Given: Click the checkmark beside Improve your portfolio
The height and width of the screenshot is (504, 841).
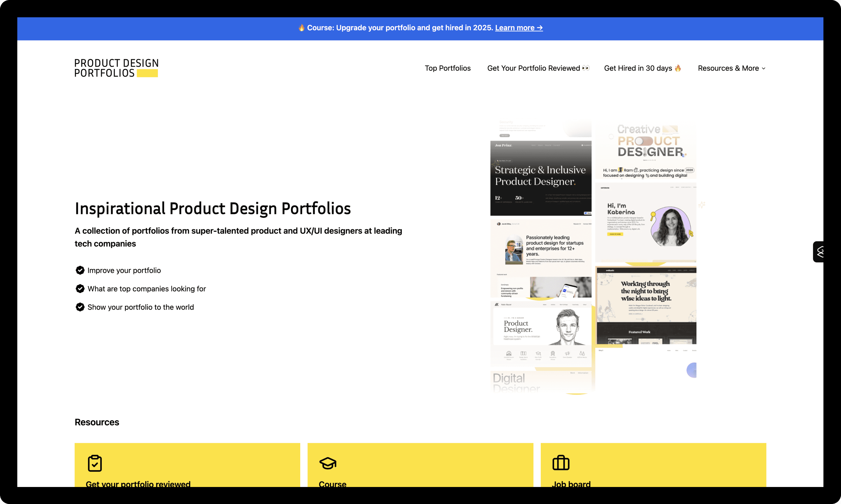Looking at the screenshot, I should (x=80, y=270).
